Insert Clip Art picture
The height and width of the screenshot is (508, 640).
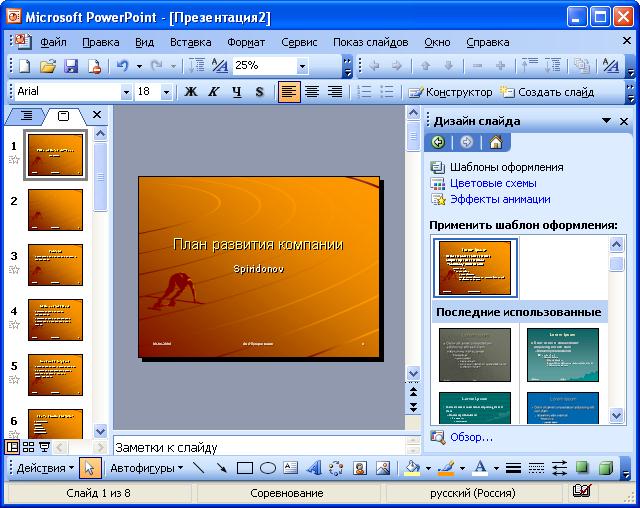coord(360,468)
